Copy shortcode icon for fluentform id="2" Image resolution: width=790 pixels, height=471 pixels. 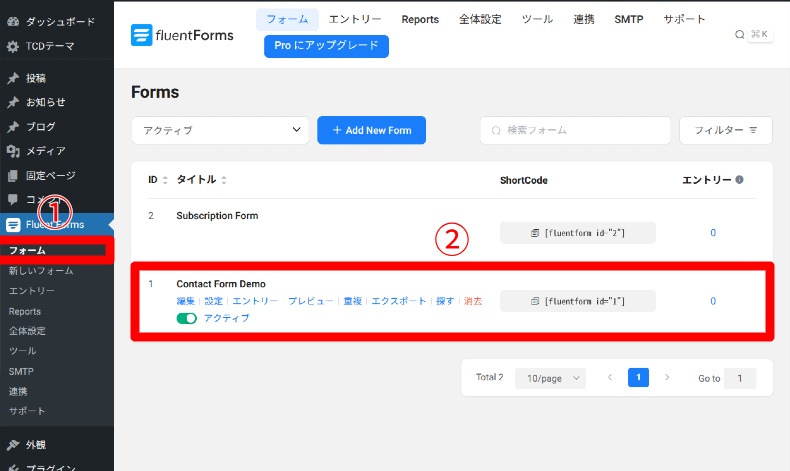(x=535, y=233)
